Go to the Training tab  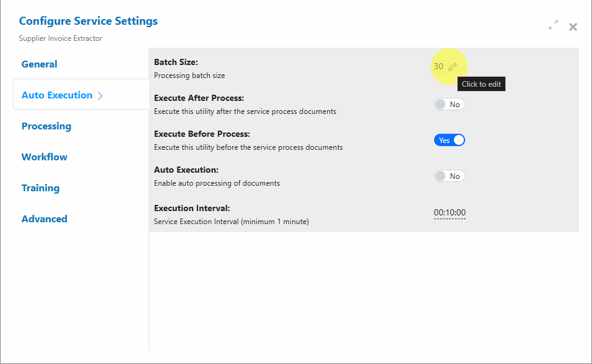click(40, 188)
